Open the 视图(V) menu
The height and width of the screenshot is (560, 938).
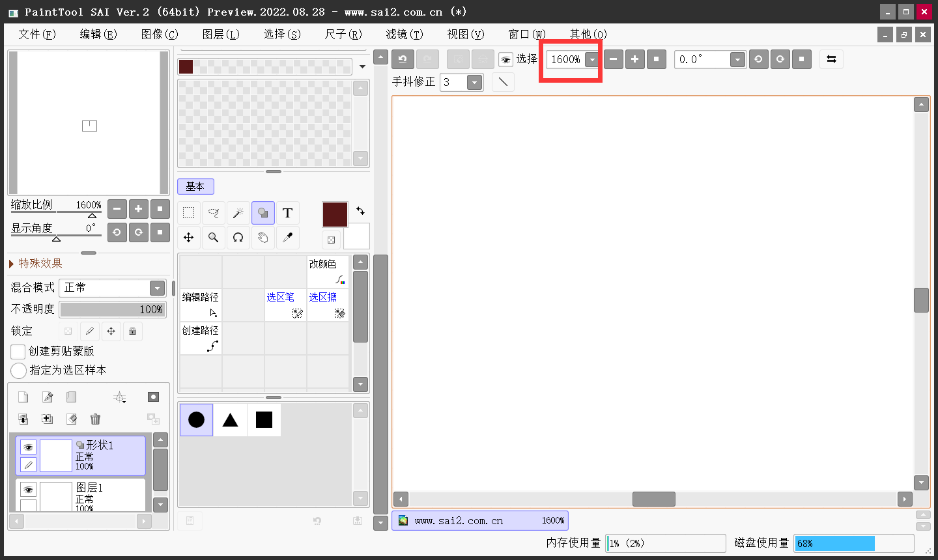coord(466,34)
